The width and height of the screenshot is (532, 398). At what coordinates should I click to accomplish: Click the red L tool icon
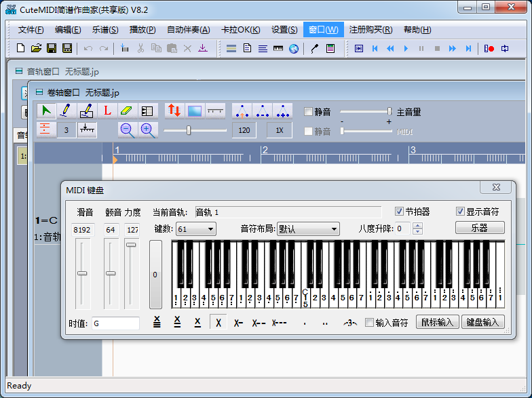point(107,111)
